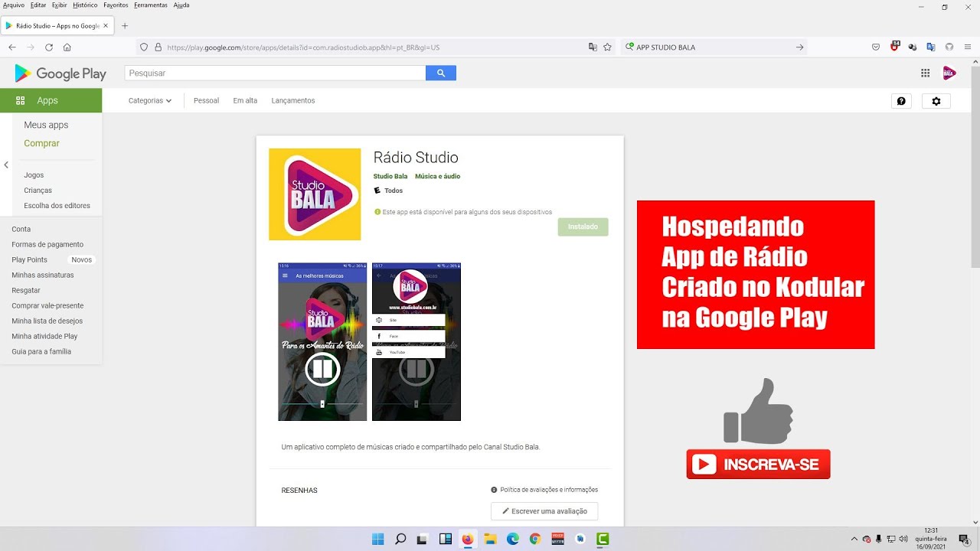Image resolution: width=980 pixels, height=551 pixels.
Task: Open the Pessoal tab
Action: (206, 100)
